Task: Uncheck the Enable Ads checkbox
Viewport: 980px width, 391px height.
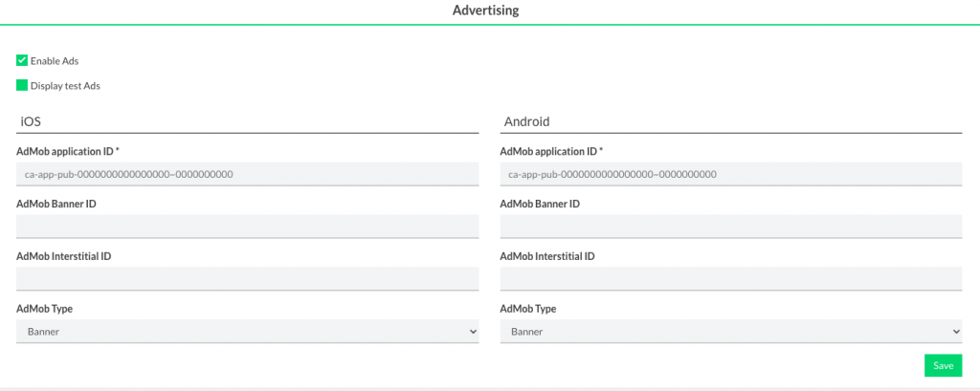Action: tap(22, 60)
